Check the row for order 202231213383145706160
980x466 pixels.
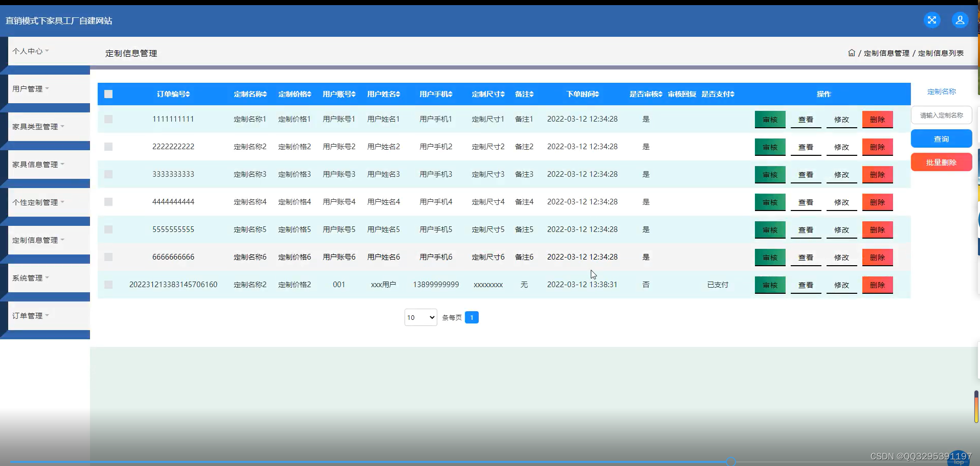108,285
